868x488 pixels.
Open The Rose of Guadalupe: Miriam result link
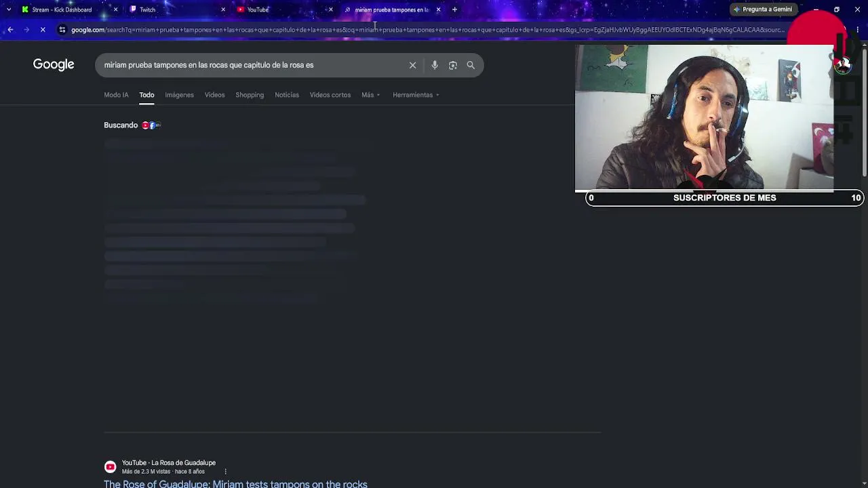pyautogui.click(x=235, y=483)
